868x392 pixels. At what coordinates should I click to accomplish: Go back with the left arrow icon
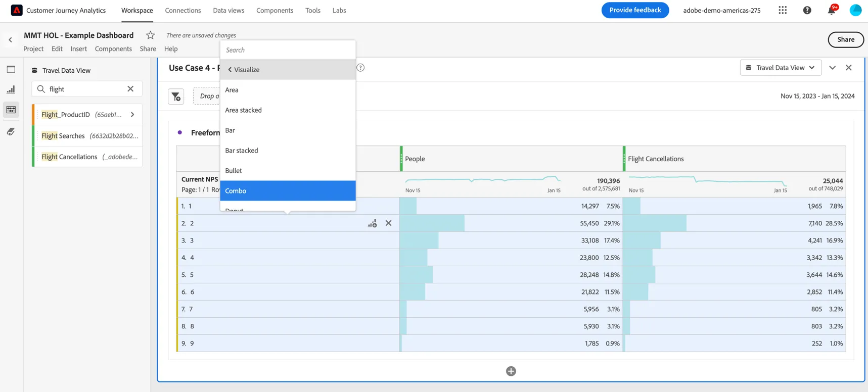[10, 39]
